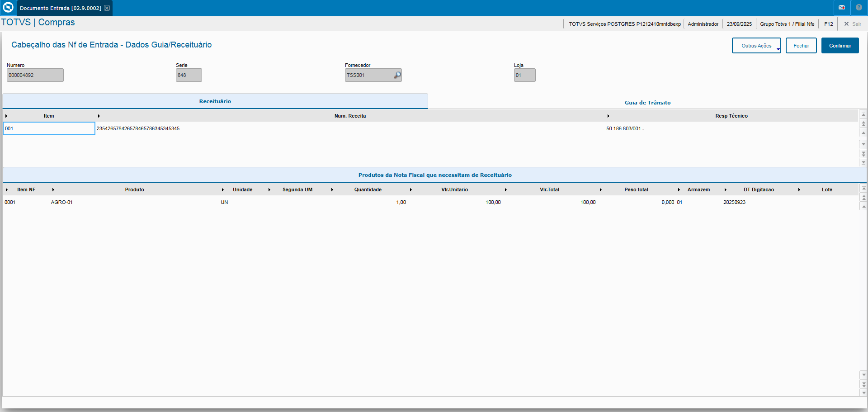The width and height of the screenshot is (868, 412).
Task: Jump to last row in Receituário grid
Action: [x=863, y=162]
